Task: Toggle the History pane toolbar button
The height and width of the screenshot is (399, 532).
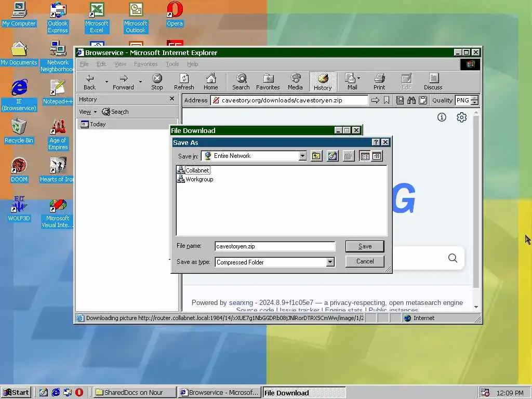Action: pyautogui.click(x=322, y=82)
